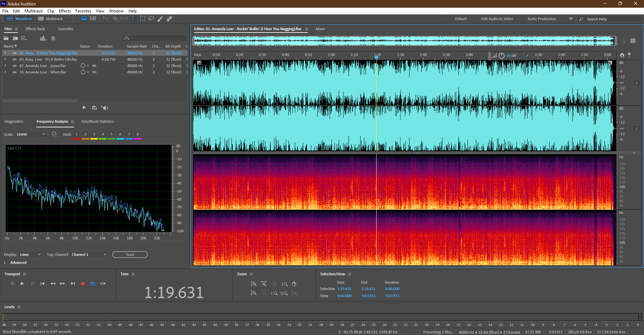Click the Zoom In at In Point icon
644x335 pixels.
pyautogui.click(x=274, y=293)
